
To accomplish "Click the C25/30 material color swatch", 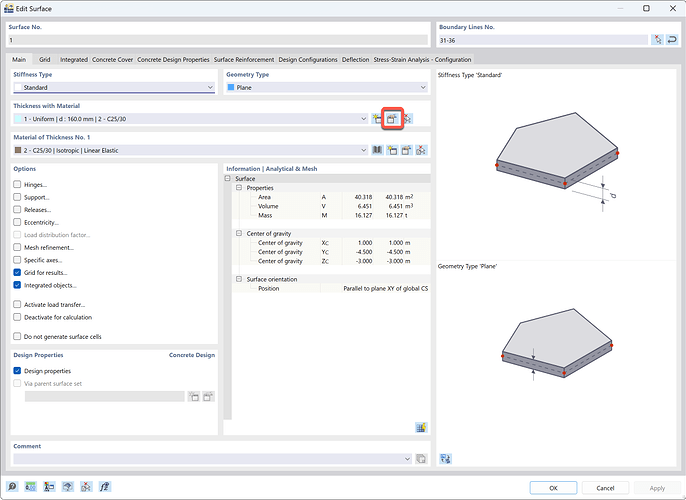I will click(x=18, y=150).
